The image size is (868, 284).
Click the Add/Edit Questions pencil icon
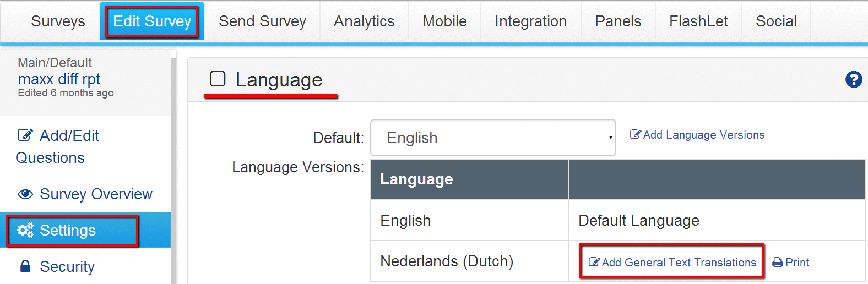25,135
